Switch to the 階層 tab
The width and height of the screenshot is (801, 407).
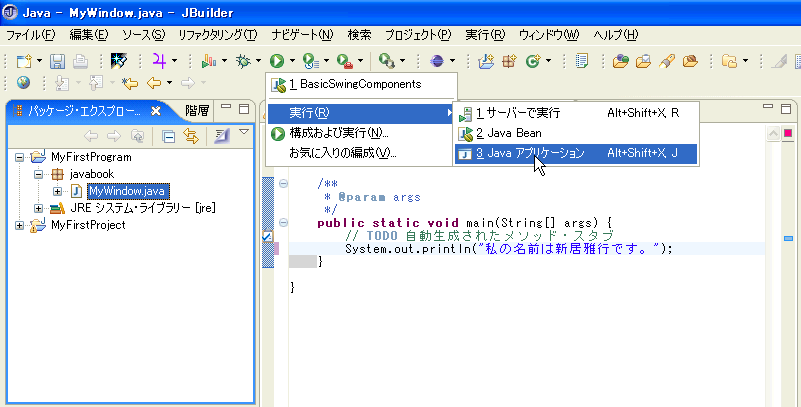coord(197,111)
